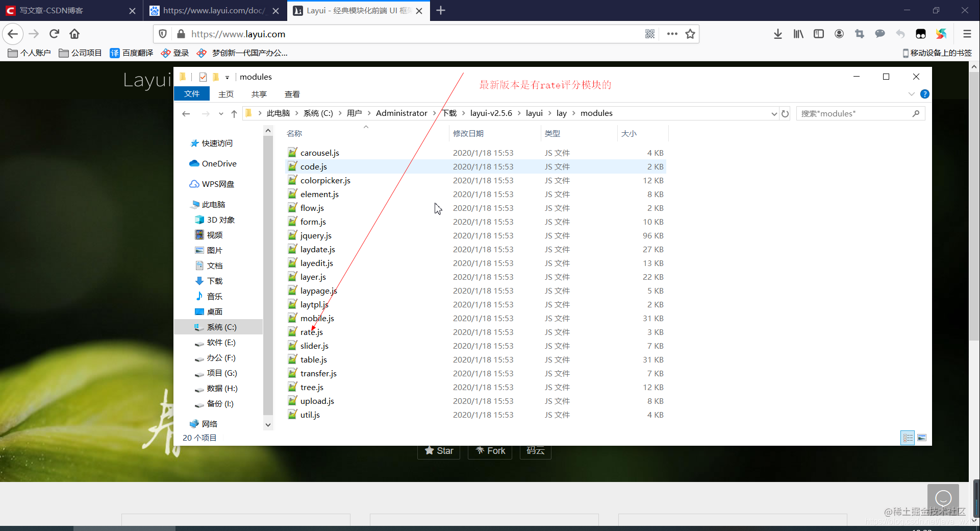Click the Fork button
Viewport: 980px width, 531px height.
click(490, 450)
